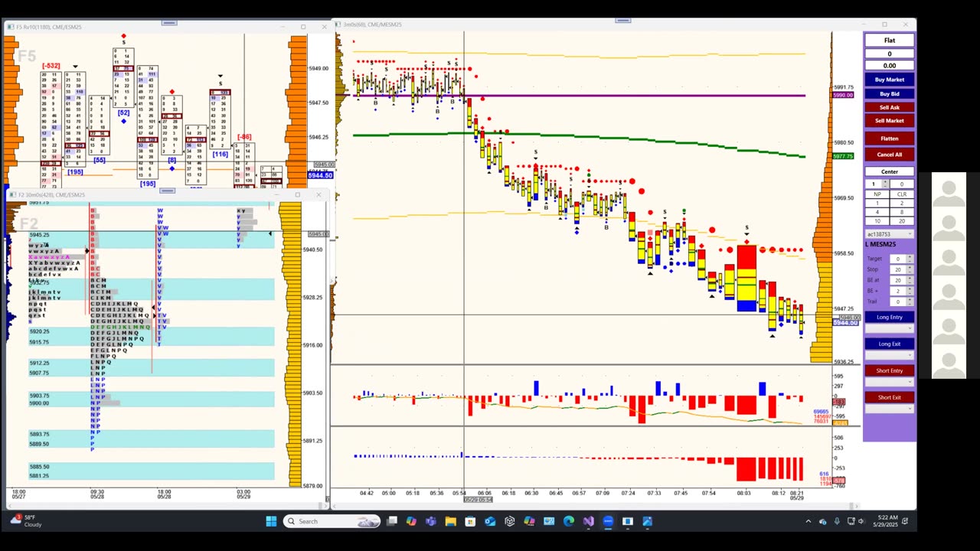Click the Flat position status display
The image size is (980, 551).
889,41
